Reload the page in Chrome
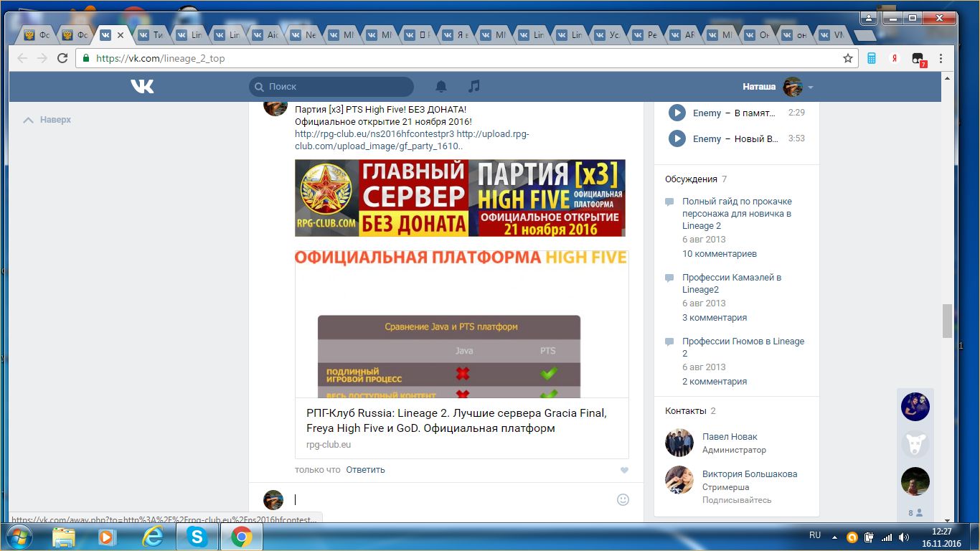 62,58
